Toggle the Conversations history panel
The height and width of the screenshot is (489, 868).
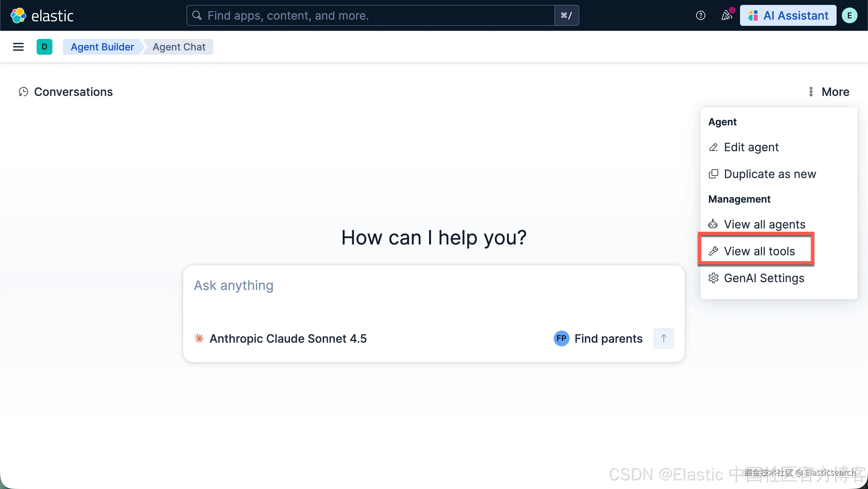(66, 92)
